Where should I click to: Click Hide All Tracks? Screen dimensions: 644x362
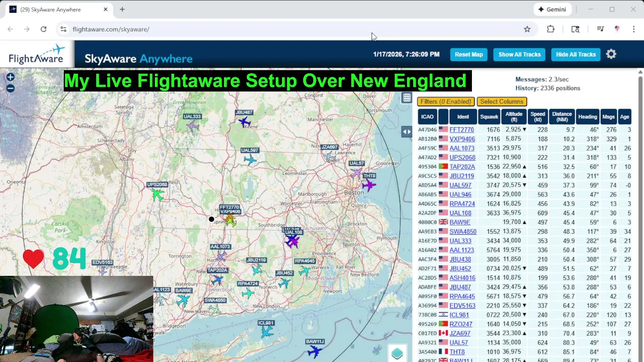(576, 54)
